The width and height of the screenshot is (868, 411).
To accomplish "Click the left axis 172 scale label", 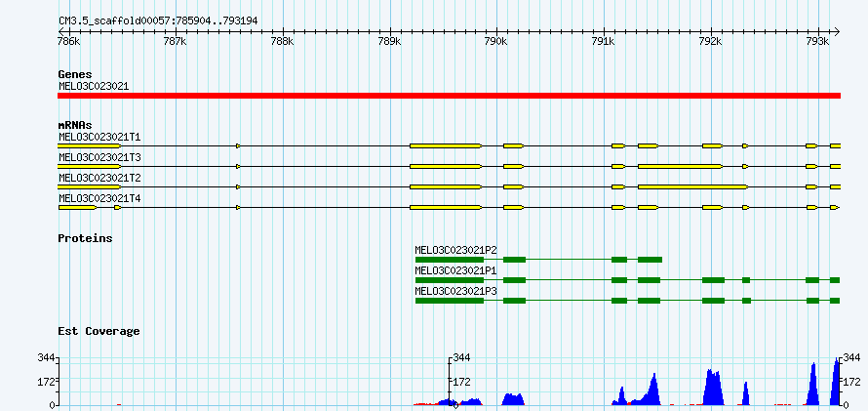I will coord(46,382).
